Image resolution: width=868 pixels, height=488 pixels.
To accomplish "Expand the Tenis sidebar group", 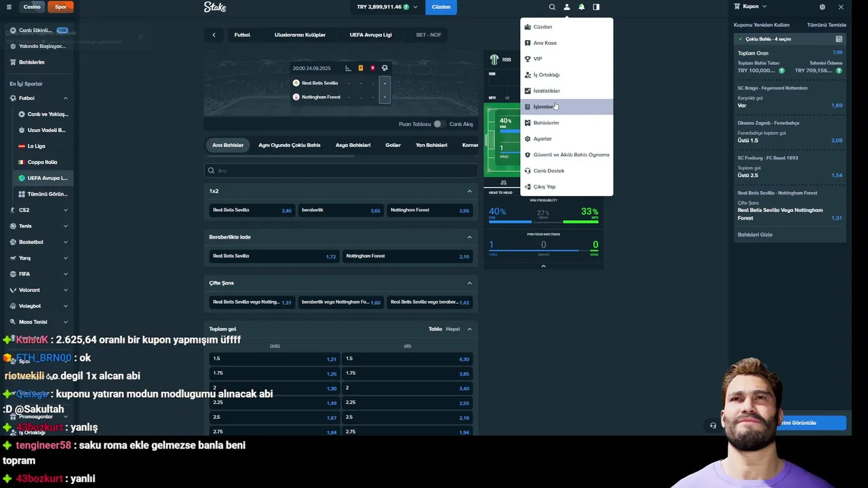I will click(x=66, y=226).
